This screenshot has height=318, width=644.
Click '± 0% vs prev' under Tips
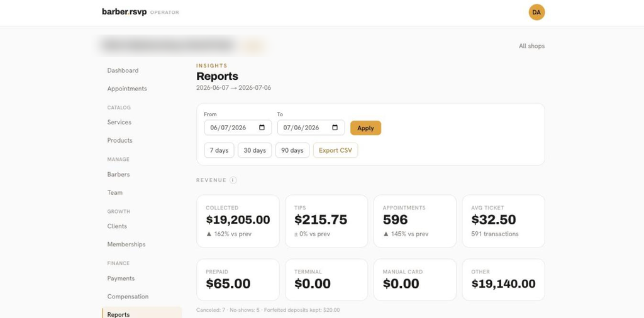point(312,234)
